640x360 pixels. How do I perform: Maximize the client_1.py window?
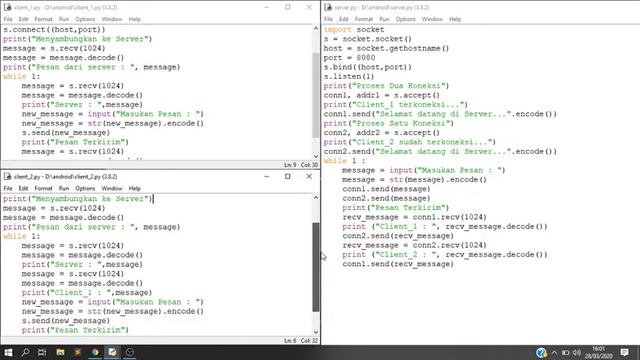(x=288, y=7)
